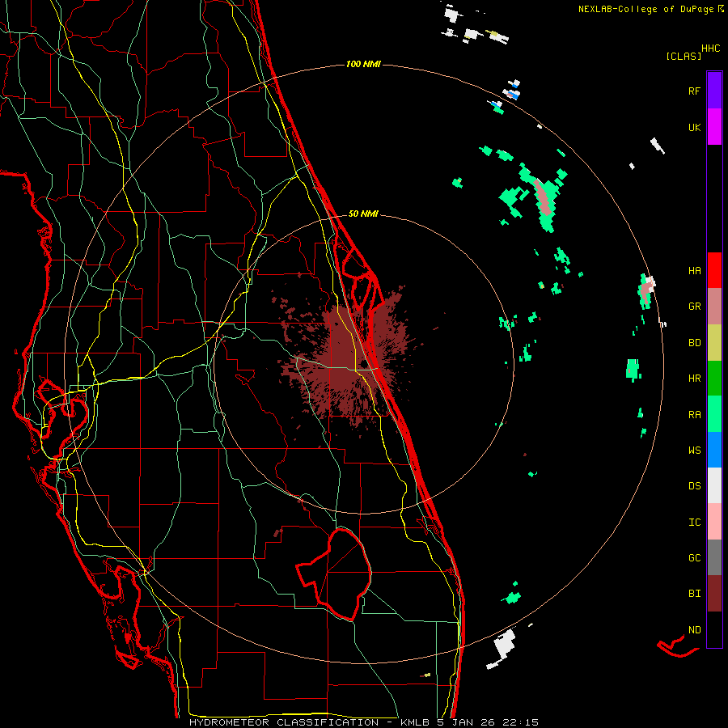Click the '5 JAN 26' date text
The height and width of the screenshot is (728, 728).
pos(466,722)
